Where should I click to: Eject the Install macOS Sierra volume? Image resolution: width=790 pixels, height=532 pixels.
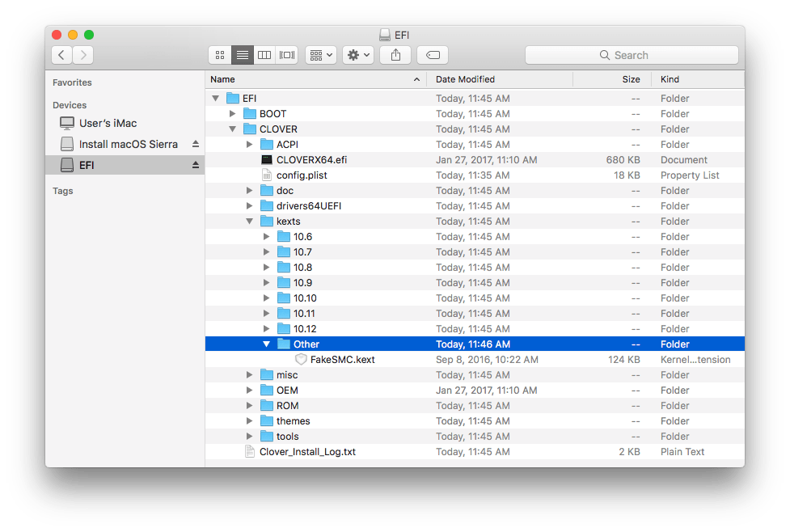pos(196,144)
